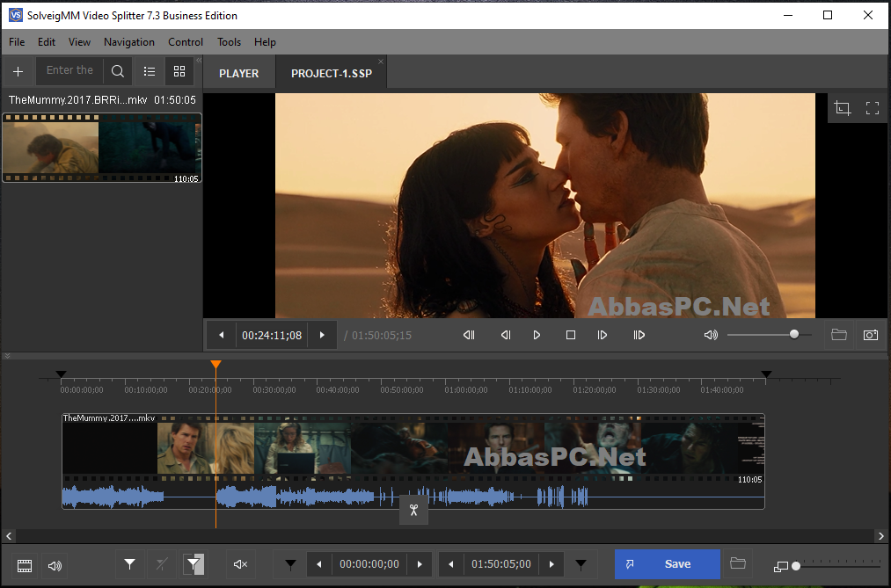Take a snapshot with the camera icon
Image resolution: width=891 pixels, height=588 pixels.
coord(871,335)
